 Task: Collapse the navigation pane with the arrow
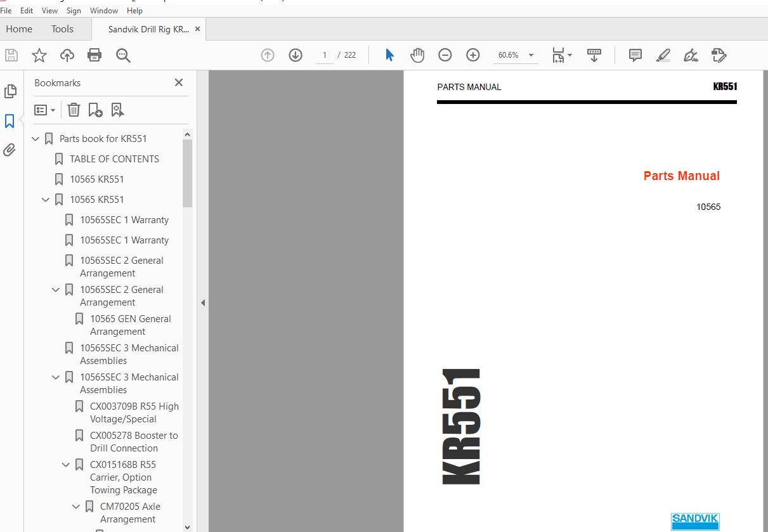point(203,303)
